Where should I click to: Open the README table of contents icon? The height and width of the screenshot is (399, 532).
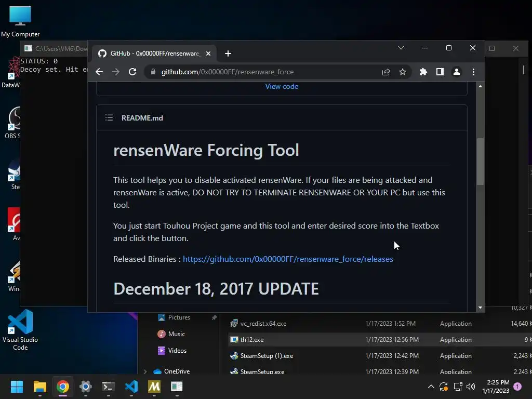point(109,118)
